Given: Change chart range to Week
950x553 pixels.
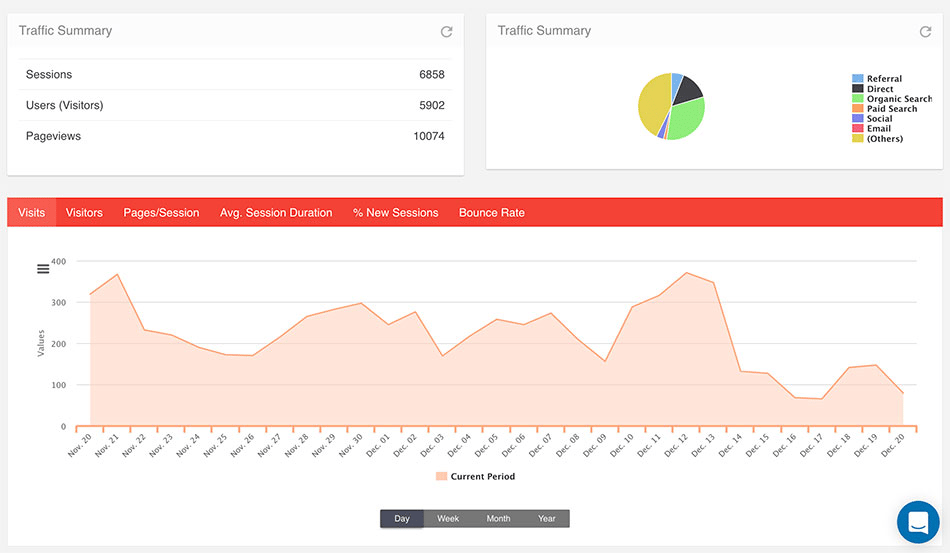Looking at the screenshot, I should [x=448, y=518].
